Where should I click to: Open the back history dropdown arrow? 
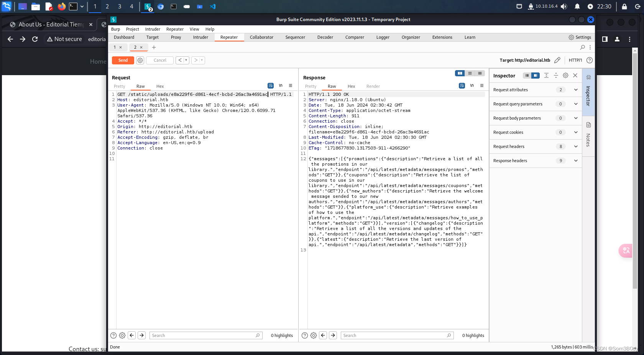[x=186, y=60]
